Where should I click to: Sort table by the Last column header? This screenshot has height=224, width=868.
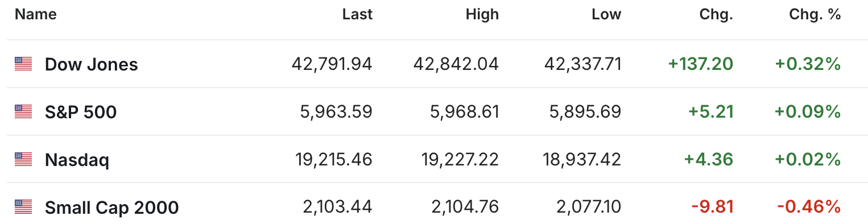pyautogui.click(x=357, y=15)
